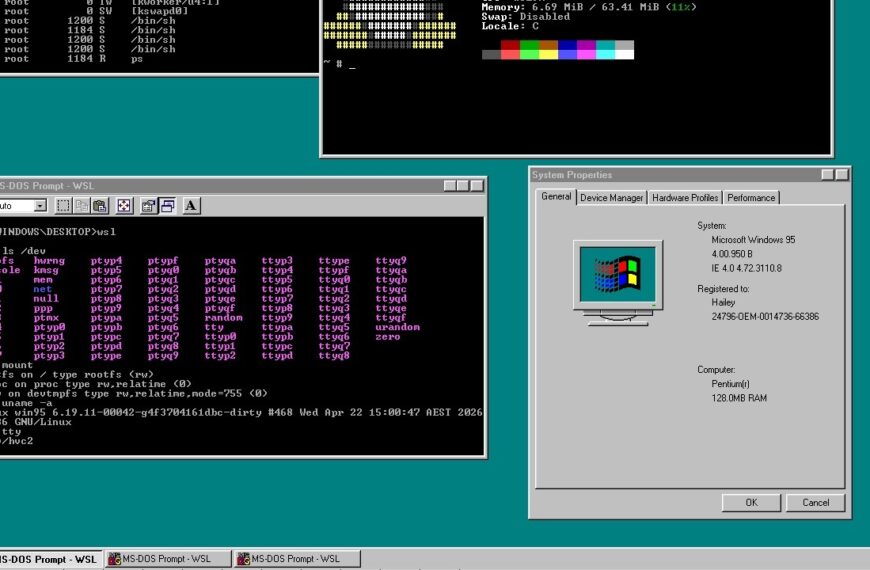Viewport: 870px width, 570px height.
Task: Click the blue 'net' entry in /dev listing
Action: (x=42, y=289)
